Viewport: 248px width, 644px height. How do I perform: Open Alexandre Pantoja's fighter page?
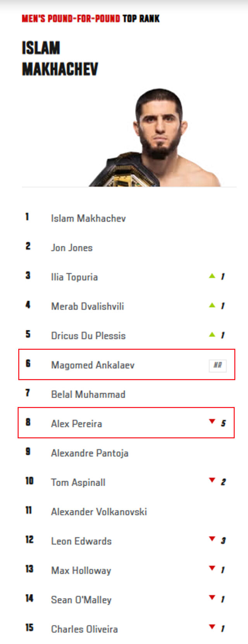tap(90, 453)
